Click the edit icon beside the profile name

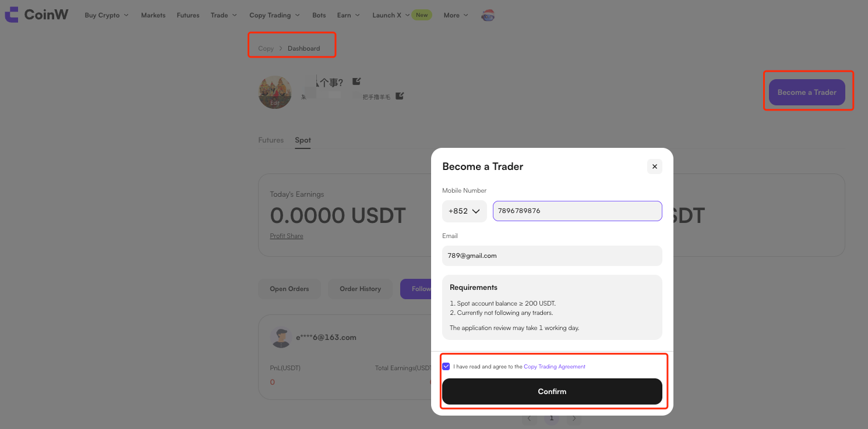pos(357,81)
